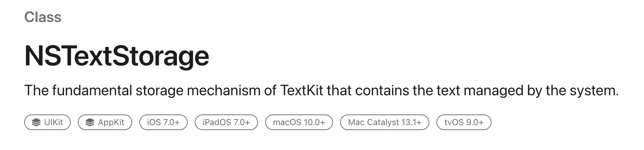
Task: Click the word TextKit in the description
Action: [301, 91]
